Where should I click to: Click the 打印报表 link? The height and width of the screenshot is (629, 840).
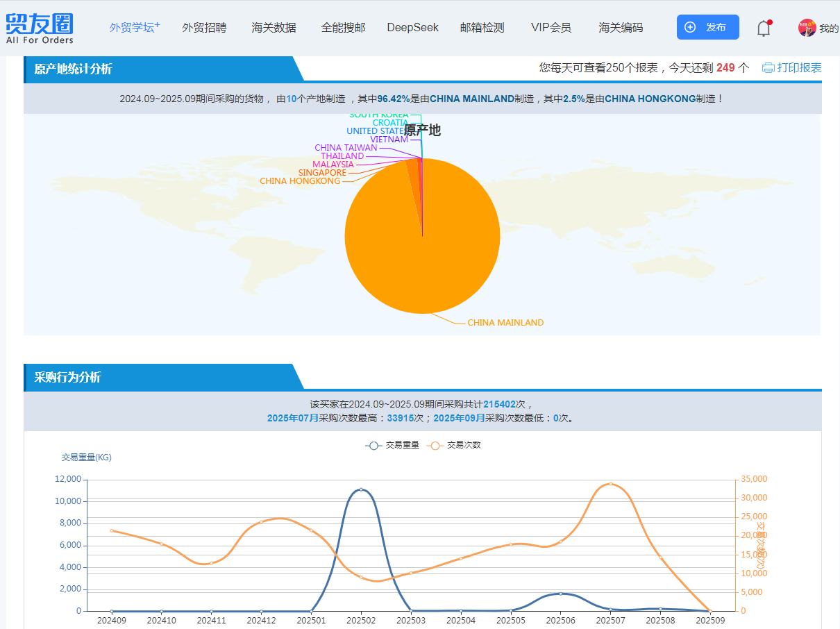(799, 68)
